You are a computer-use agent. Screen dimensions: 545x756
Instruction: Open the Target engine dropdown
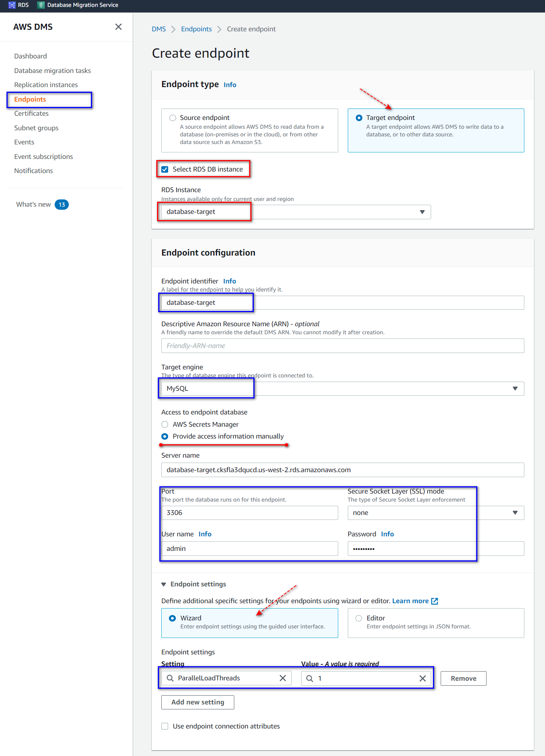point(342,389)
